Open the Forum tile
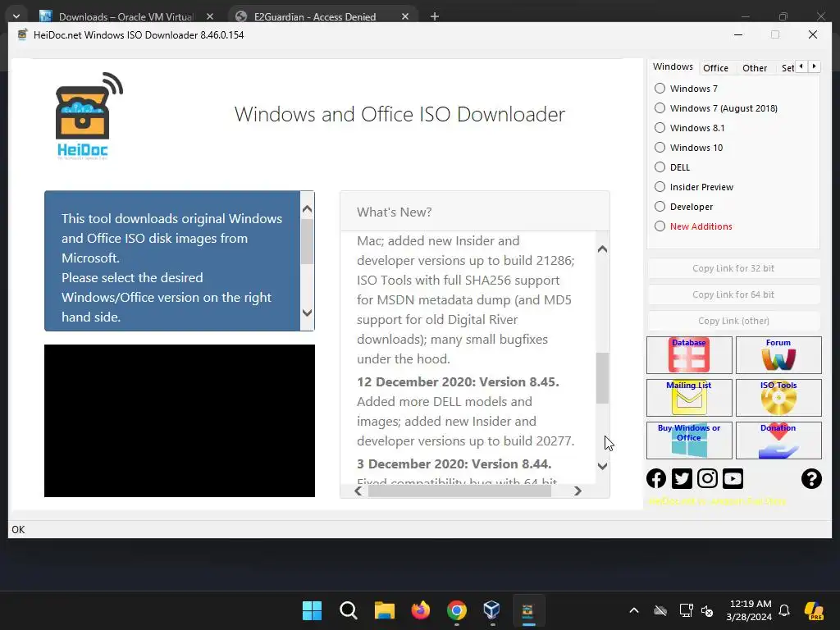 pyautogui.click(x=778, y=354)
